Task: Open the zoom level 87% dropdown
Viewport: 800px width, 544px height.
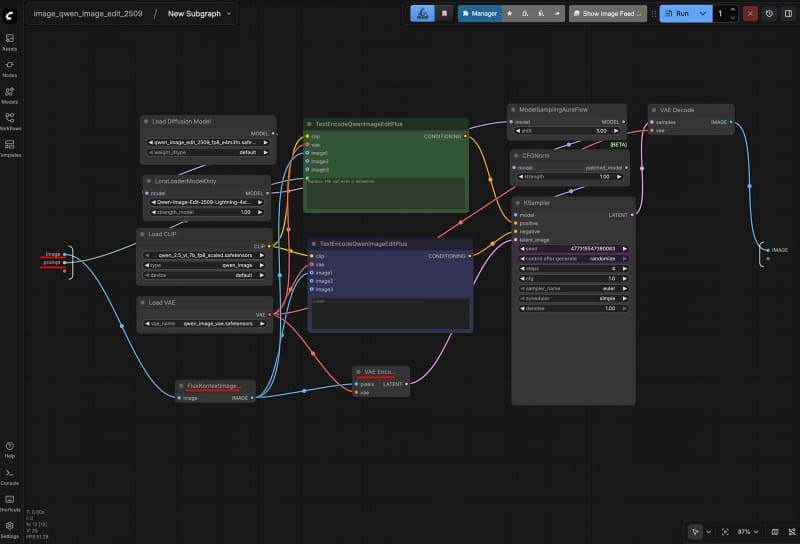Action: tap(747, 532)
